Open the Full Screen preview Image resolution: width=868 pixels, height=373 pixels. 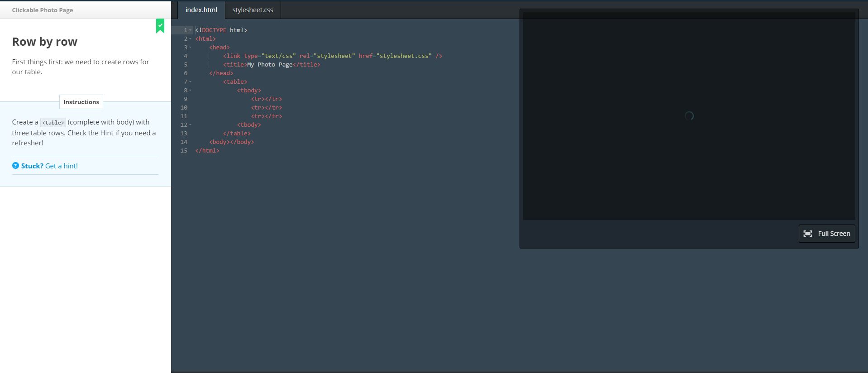pyautogui.click(x=827, y=234)
